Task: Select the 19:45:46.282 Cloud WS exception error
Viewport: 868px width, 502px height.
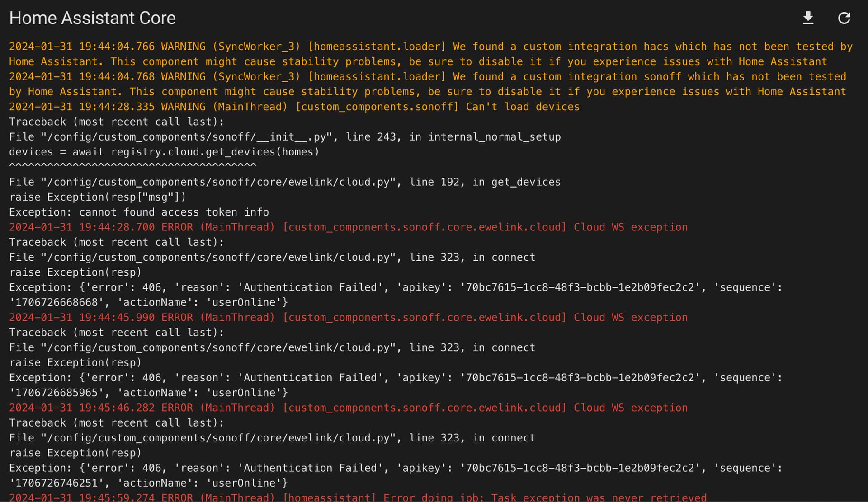Action: coord(348,408)
